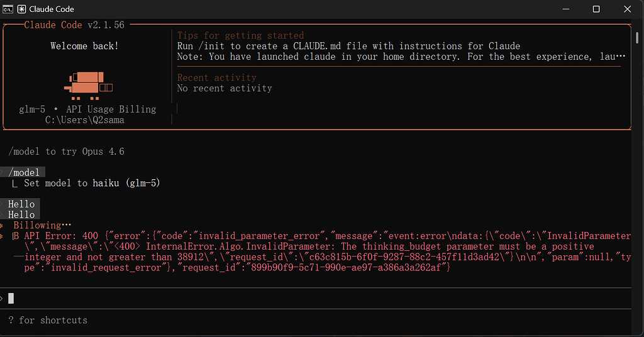Screen dimensions: 644x337
Task: Minimize the Claude Code window
Action: (x=565, y=9)
